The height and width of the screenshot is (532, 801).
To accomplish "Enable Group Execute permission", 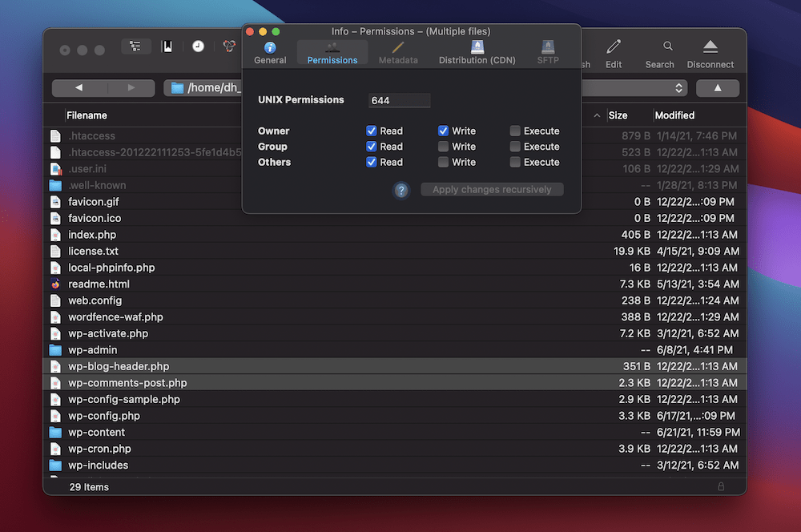I will [515, 147].
